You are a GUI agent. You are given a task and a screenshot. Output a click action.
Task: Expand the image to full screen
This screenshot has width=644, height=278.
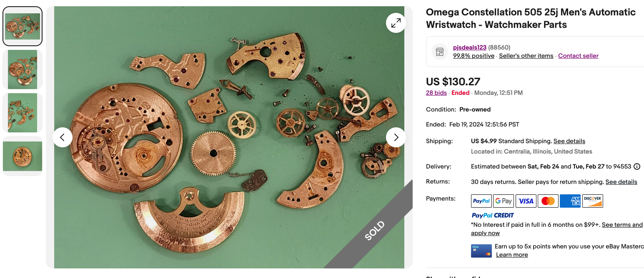396,23
